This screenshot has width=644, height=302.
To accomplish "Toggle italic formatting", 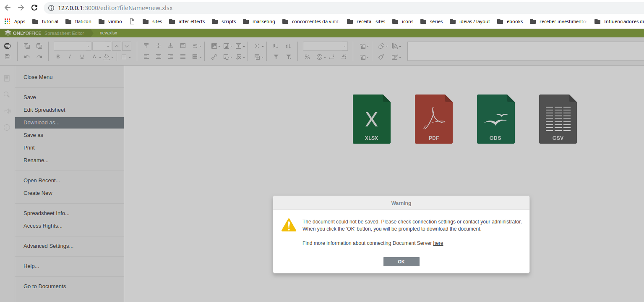I will coord(69,57).
